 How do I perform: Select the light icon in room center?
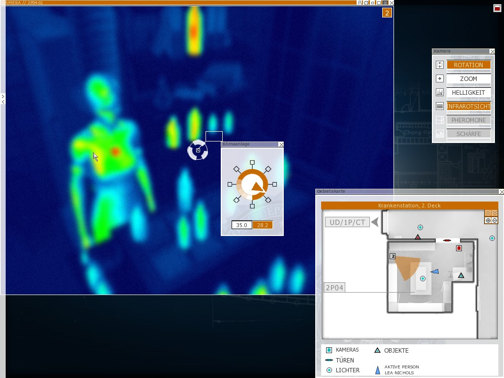423,278
